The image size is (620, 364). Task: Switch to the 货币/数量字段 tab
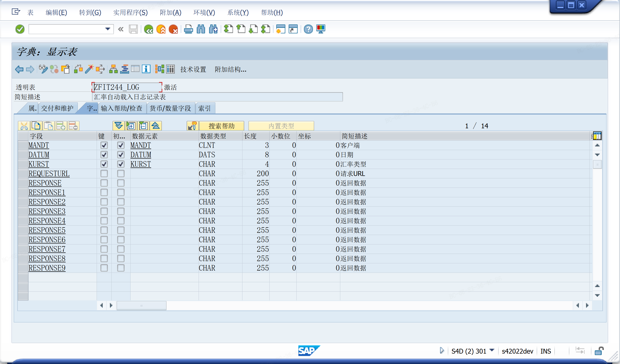tap(170, 108)
